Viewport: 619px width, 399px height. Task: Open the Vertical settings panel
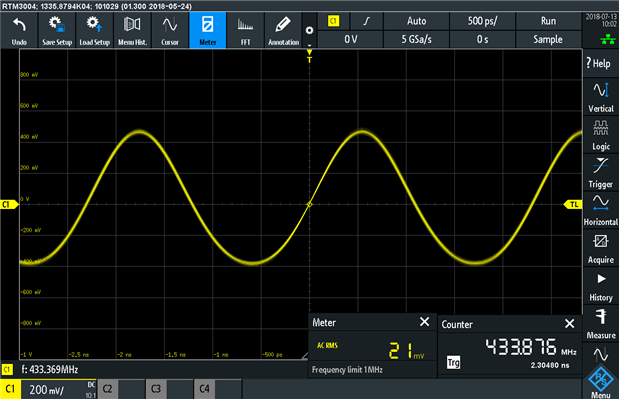601,97
